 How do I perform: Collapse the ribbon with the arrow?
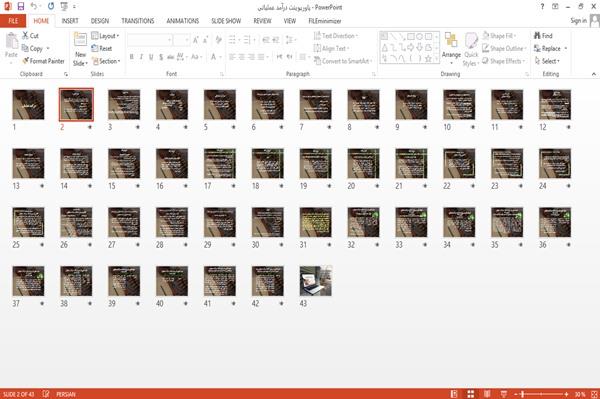click(594, 74)
